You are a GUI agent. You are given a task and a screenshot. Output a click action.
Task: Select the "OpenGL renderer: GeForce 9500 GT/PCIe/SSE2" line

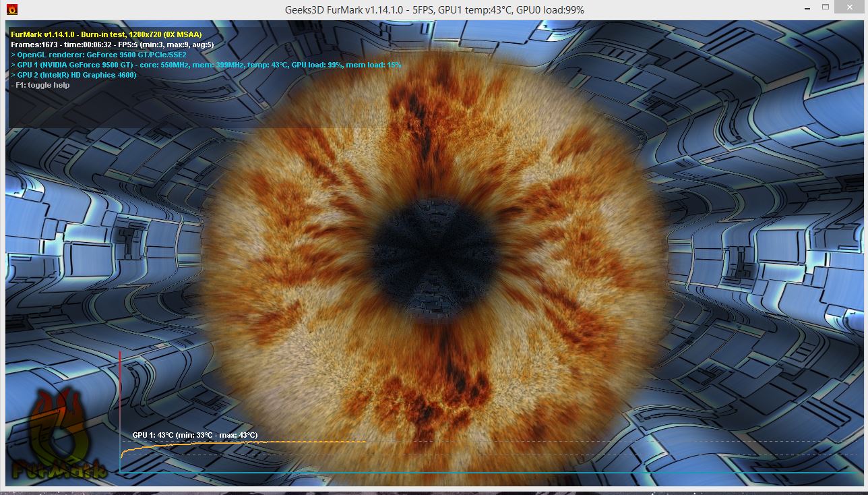coord(98,55)
